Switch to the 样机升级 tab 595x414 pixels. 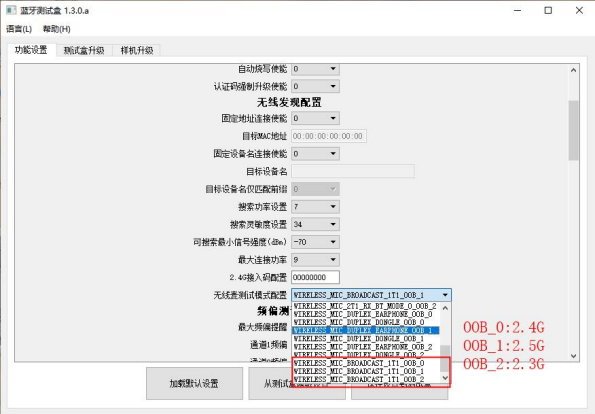(x=137, y=50)
